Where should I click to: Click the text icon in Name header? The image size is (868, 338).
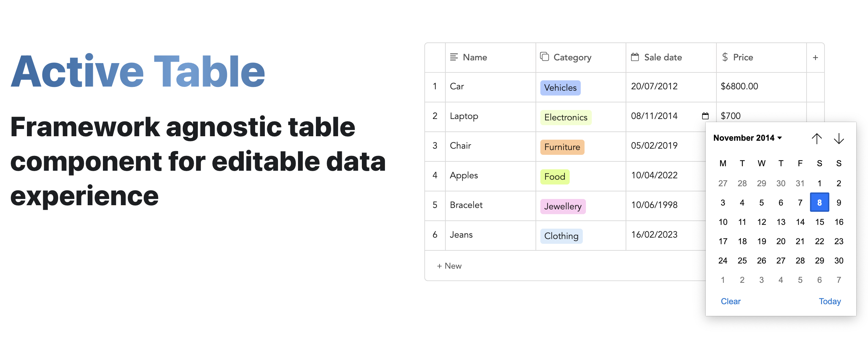coord(454,57)
